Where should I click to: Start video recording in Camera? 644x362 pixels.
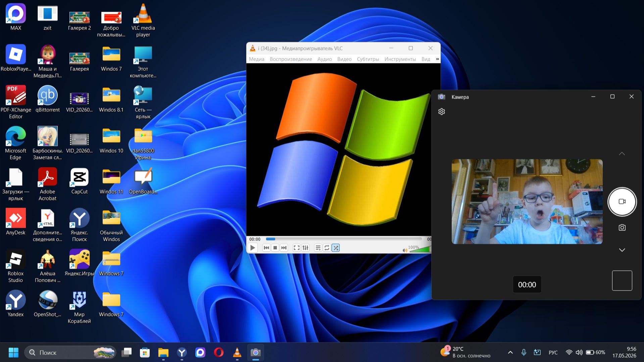click(622, 202)
